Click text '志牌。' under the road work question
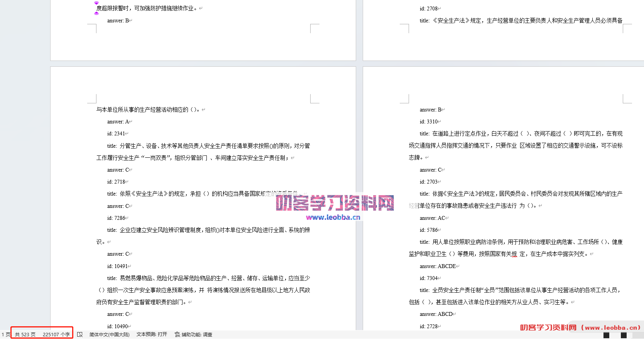The width and height of the screenshot is (644, 339). (x=416, y=157)
